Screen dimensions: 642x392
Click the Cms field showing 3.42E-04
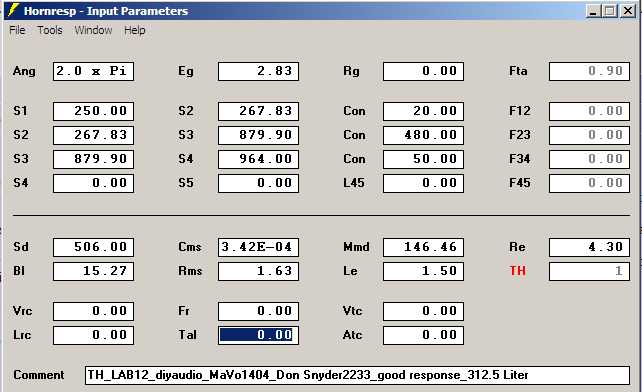click(x=258, y=247)
